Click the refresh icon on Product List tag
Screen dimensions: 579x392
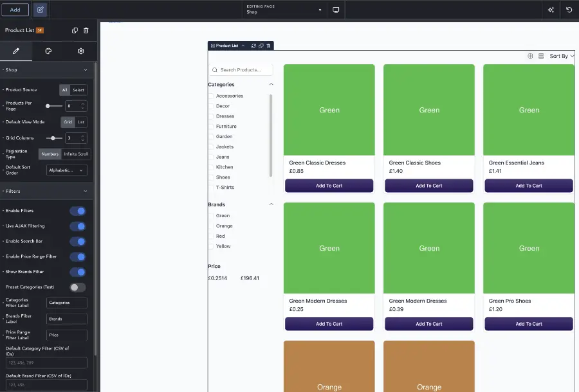pyautogui.click(x=253, y=46)
